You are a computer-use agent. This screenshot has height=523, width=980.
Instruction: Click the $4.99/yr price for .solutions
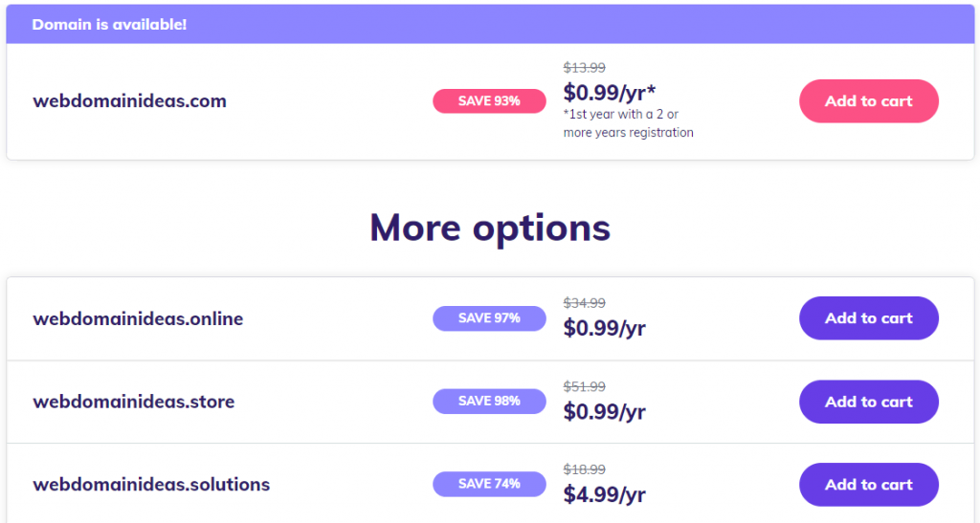(604, 495)
